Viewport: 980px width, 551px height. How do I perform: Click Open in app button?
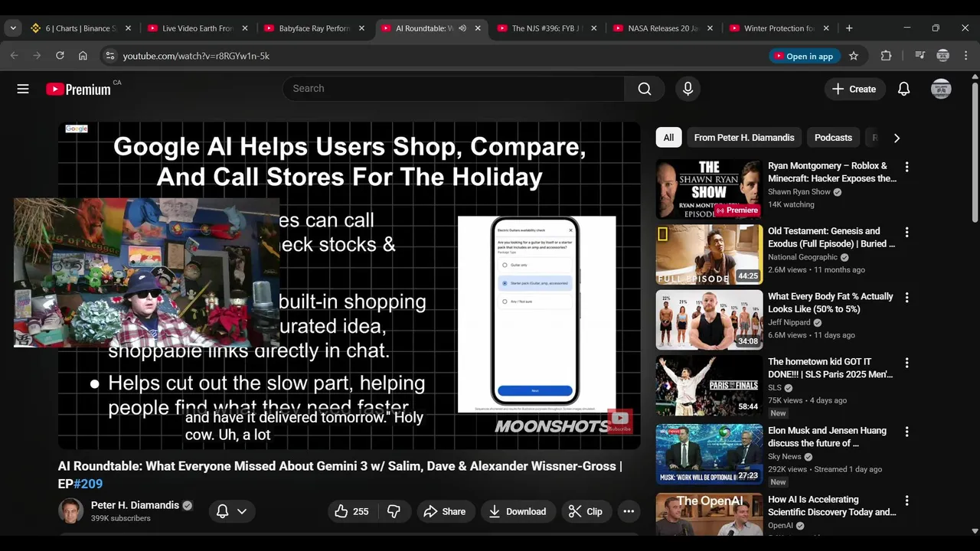tap(804, 56)
